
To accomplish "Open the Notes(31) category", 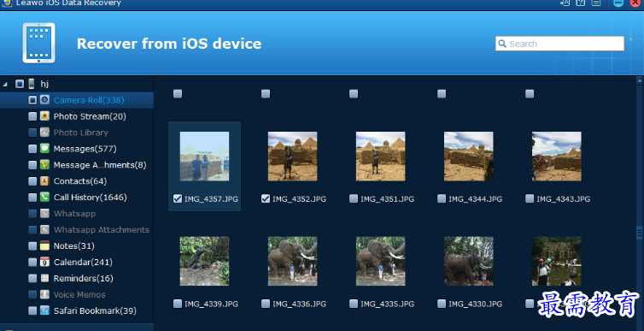I will (x=74, y=245).
